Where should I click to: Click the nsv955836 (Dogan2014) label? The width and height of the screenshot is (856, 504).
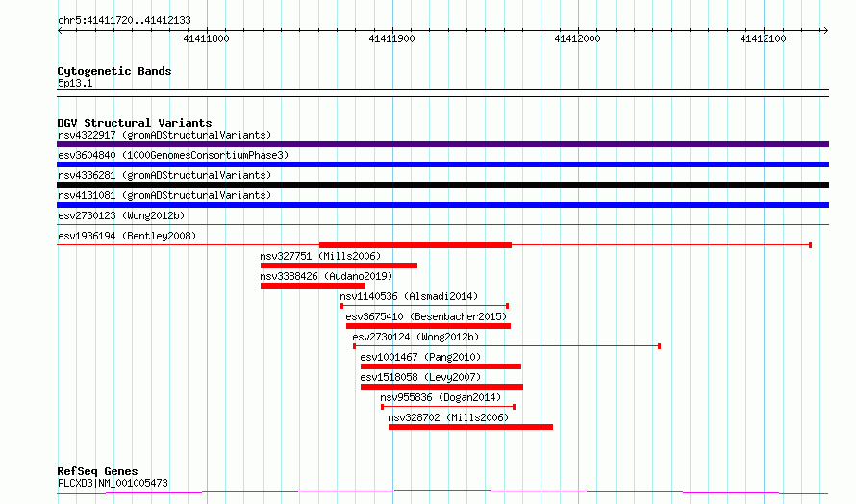click(x=441, y=397)
